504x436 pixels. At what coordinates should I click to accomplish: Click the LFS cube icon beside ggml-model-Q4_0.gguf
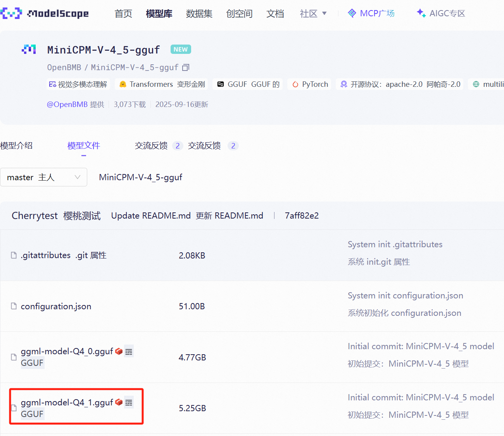[x=119, y=352]
